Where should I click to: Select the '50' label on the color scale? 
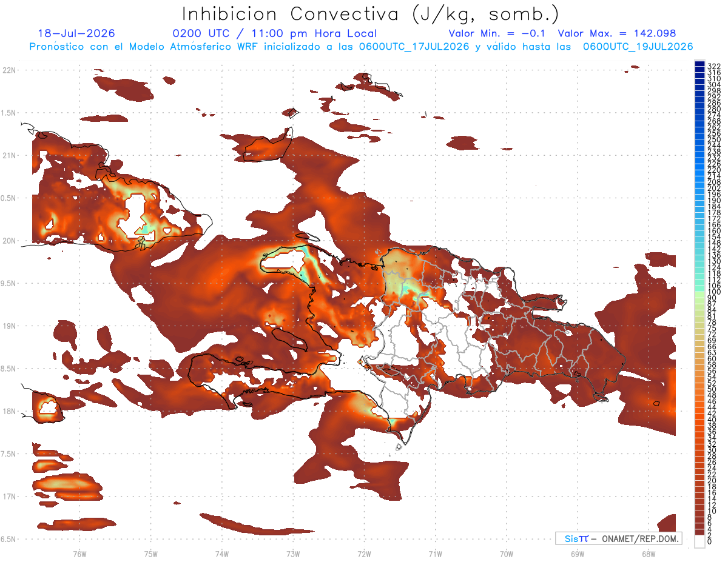[x=712, y=390]
